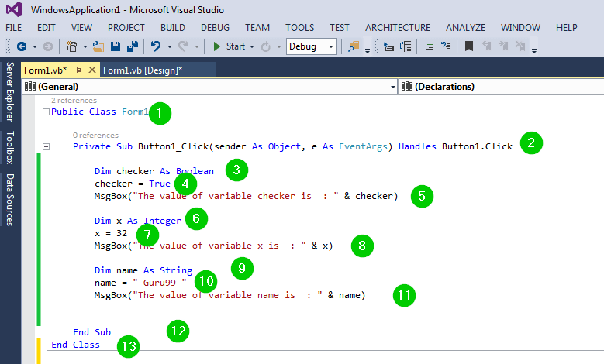Pin the Form1.vb tab
Image resolution: width=604 pixels, height=364 pixels.
[78, 70]
